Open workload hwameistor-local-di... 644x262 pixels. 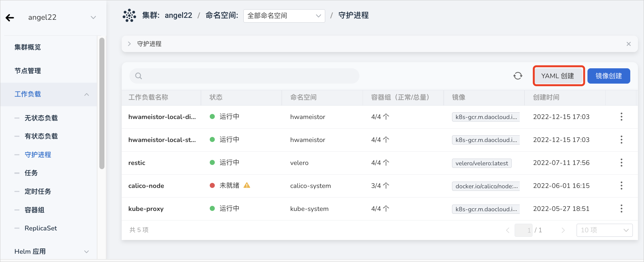162,117
